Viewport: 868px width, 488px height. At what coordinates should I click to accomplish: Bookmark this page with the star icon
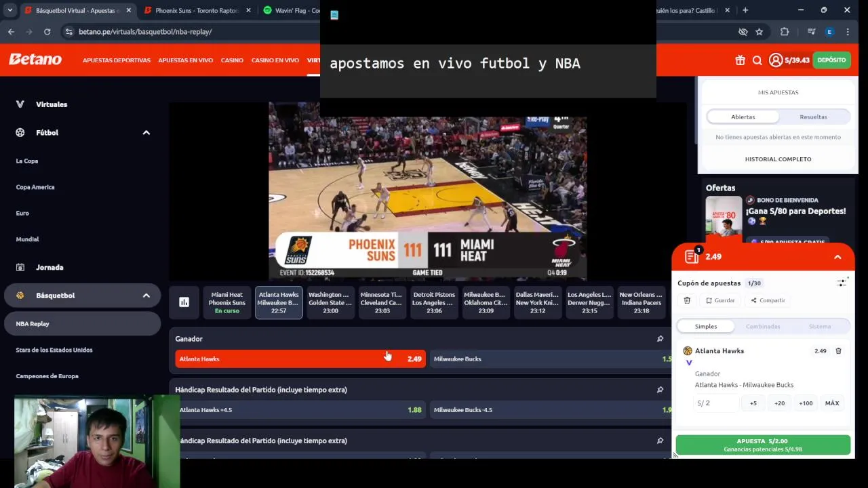pyautogui.click(x=759, y=32)
